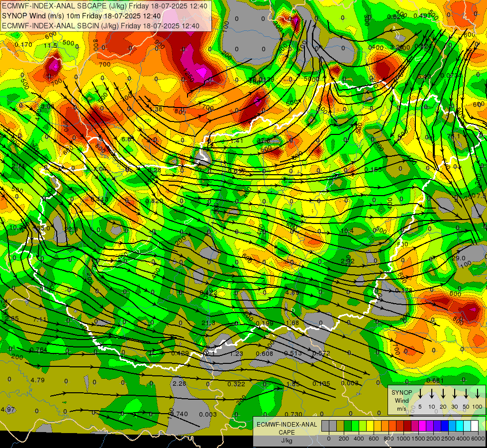Viewport: 487px width, 448px height.
Task: Click the 10 m/s wind arrow in legend
Action: [x=431, y=394]
